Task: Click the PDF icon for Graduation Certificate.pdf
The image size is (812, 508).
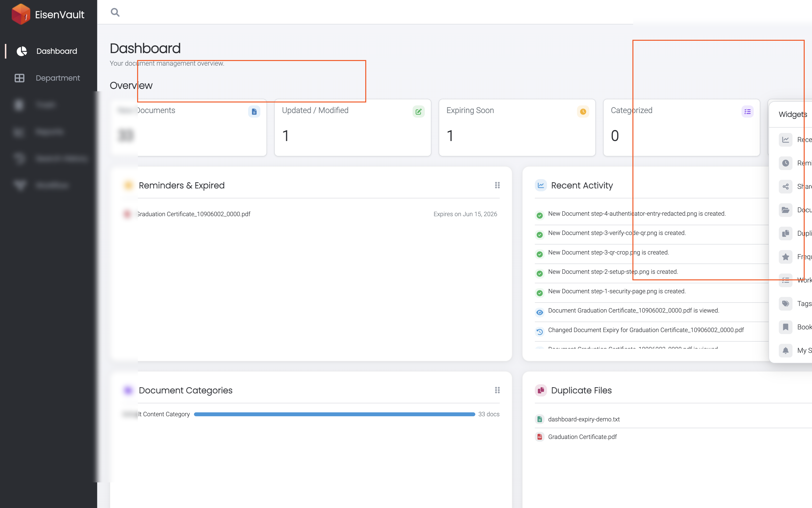Action: pos(539,437)
